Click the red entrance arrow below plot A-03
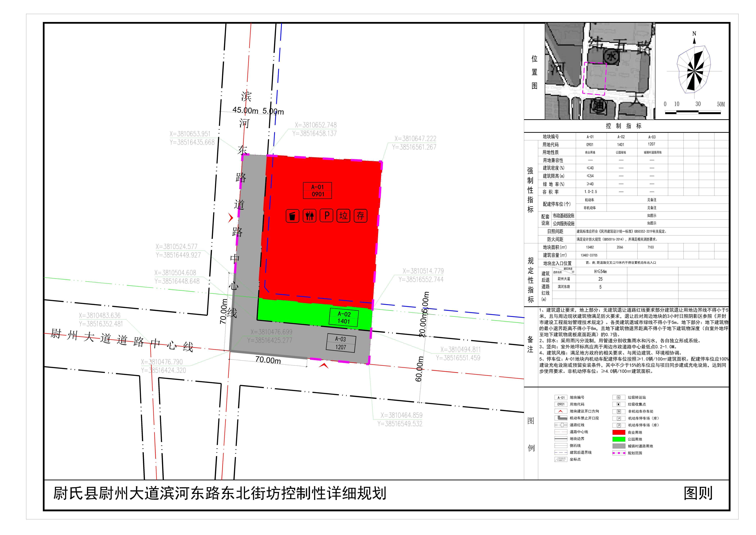Image resolution: width=756 pixels, height=535 pixels. pyautogui.click(x=324, y=365)
